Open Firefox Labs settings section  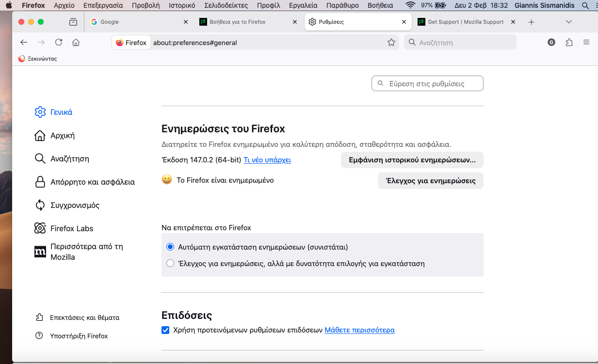point(71,228)
